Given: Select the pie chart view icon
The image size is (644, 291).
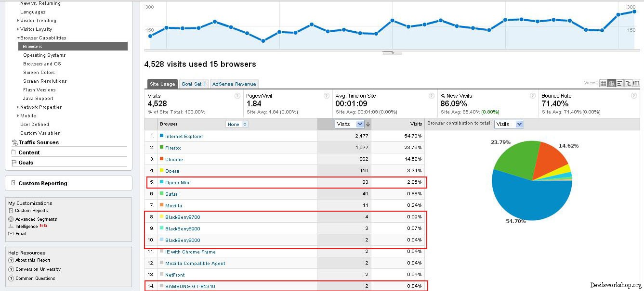Looking at the screenshot, I should pyautogui.click(x=611, y=83).
